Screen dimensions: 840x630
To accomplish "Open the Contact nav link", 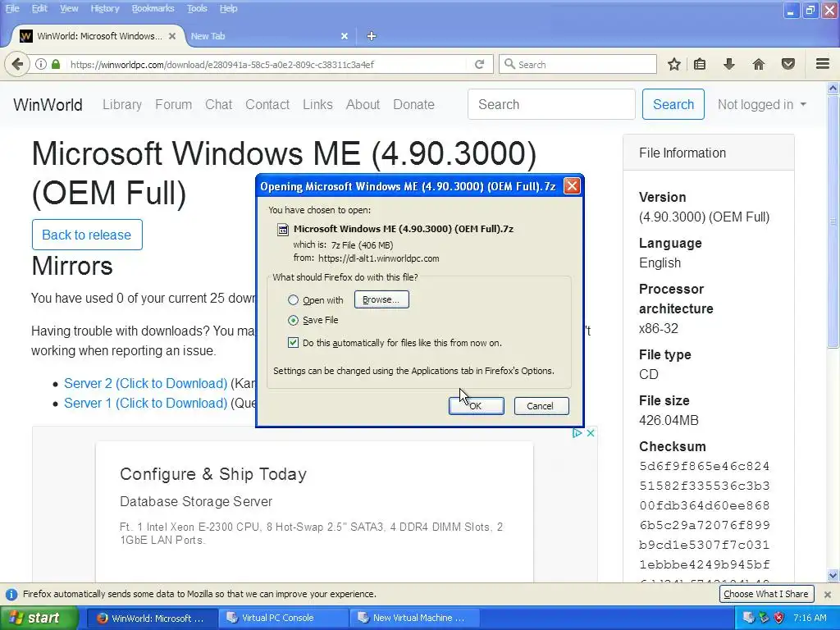I will coord(267,104).
